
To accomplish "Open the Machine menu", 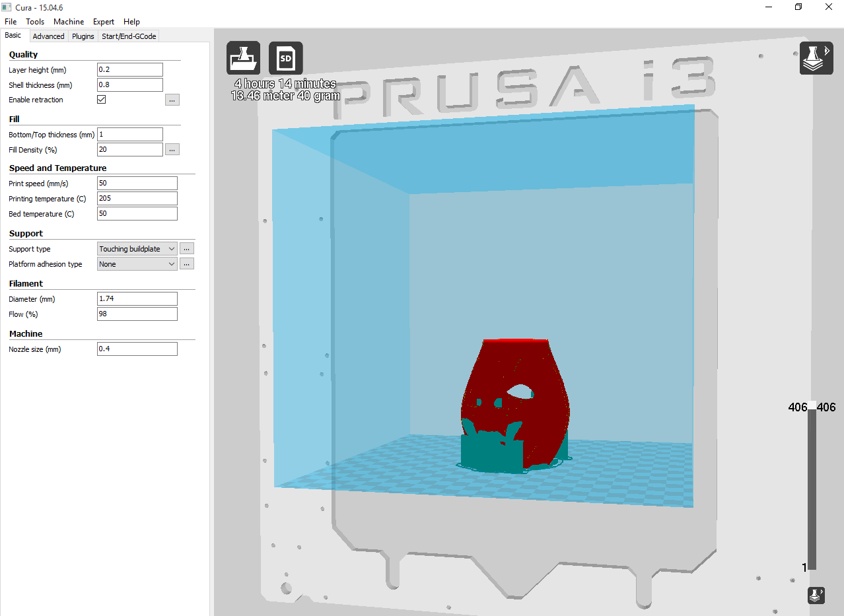I will (x=69, y=22).
